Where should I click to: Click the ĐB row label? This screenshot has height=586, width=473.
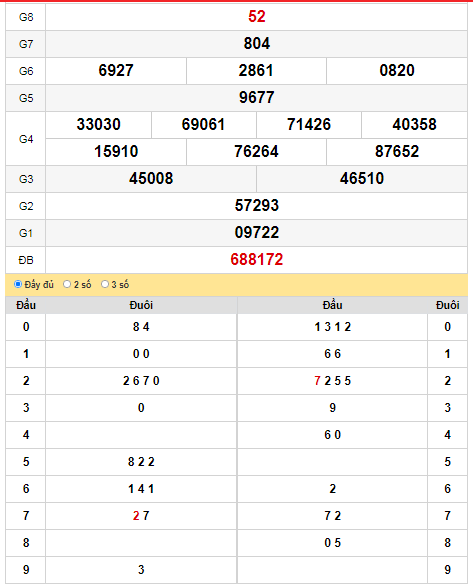pos(26,260)
